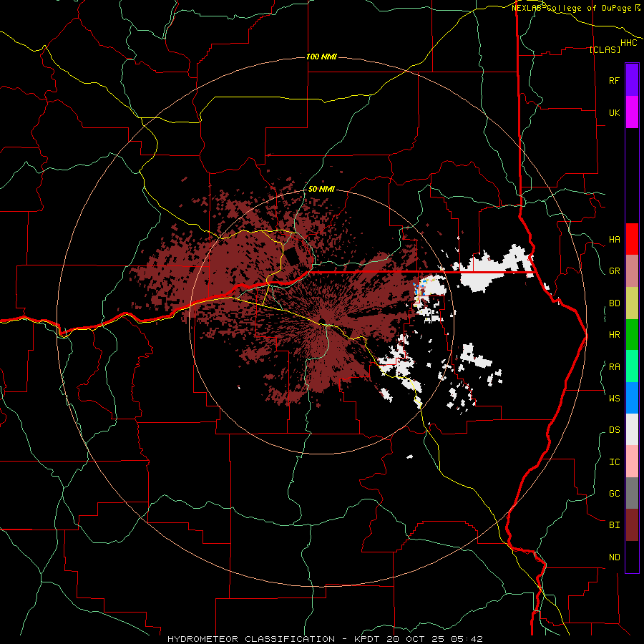
Task: Select the BD yellow legend color
Action: pyautogui.click(x=632, y=303)
